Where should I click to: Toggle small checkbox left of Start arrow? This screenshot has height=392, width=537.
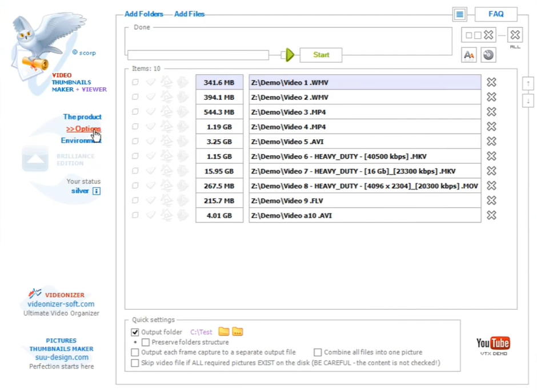(x=283, y=55)
